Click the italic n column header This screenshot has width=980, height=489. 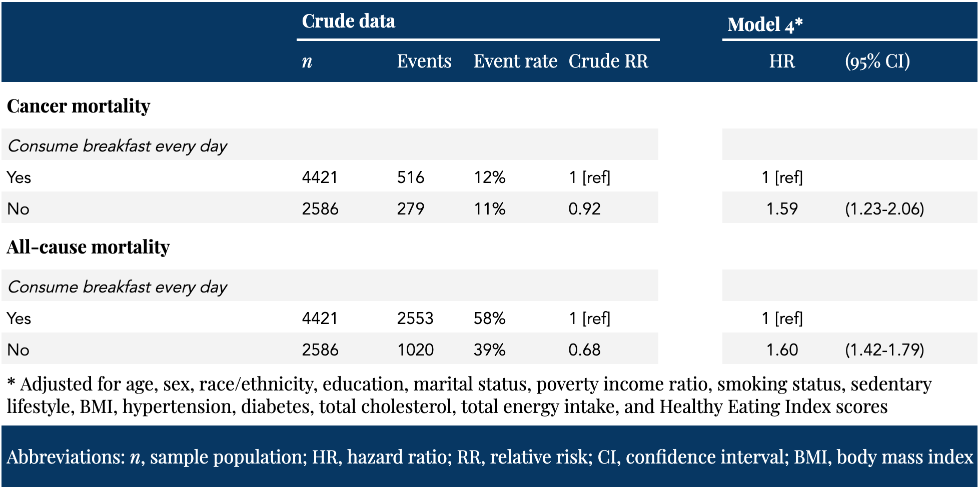307,61
